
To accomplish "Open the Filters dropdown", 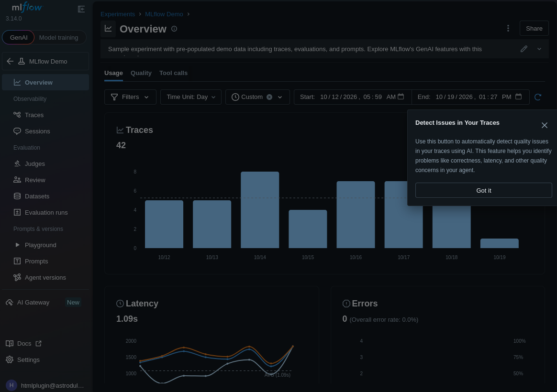I will (x=130, y=97).
